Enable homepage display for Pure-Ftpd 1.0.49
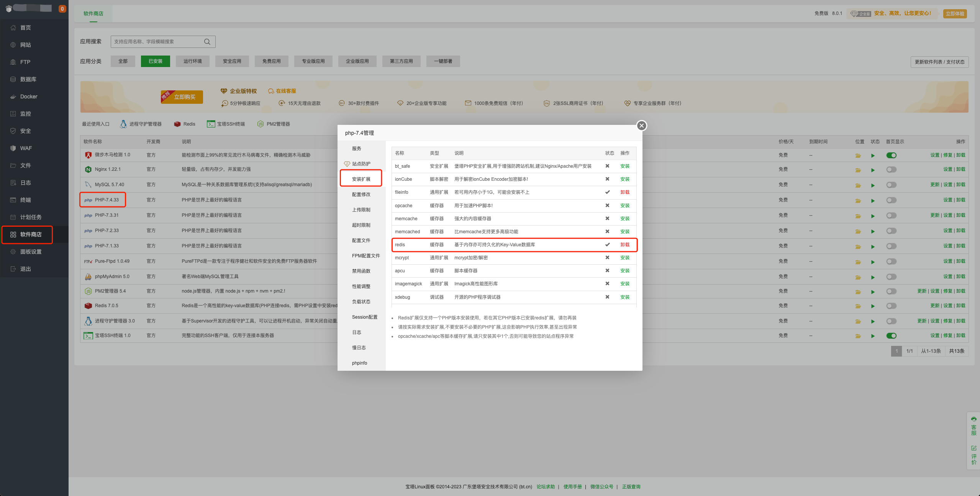980x496 pixels. pyautogui.click(x=891, y=262)
